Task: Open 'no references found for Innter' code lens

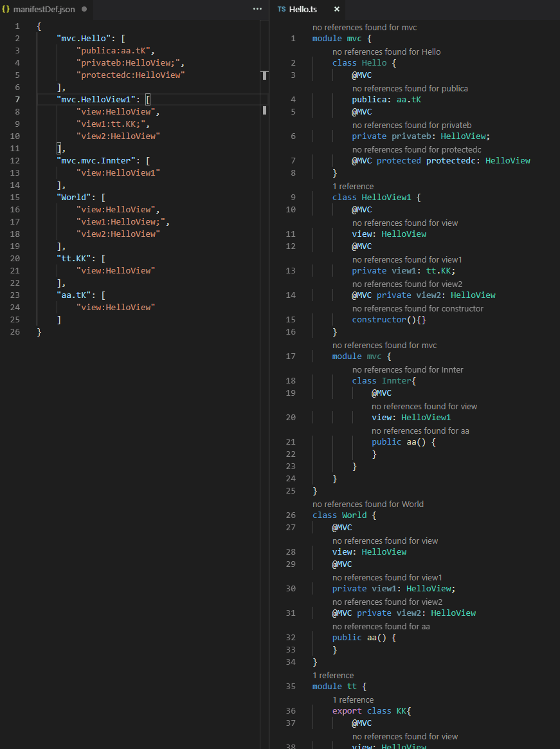Action: [x=408, y=370]
